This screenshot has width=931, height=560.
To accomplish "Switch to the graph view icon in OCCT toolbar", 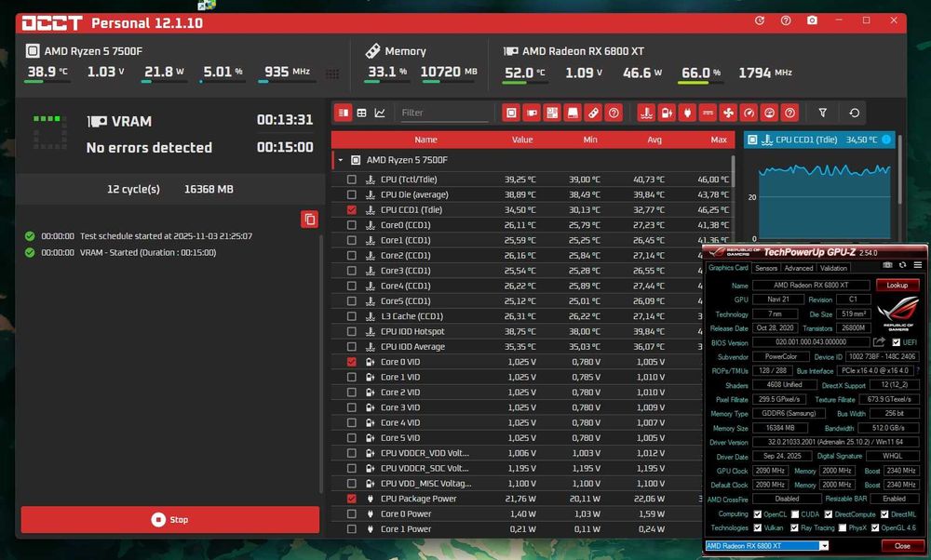I will 380,113.
